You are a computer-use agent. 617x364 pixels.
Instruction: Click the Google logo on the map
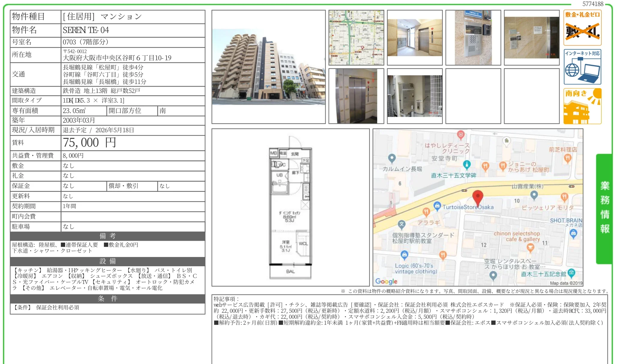pyautogui.click(x=386, y=281)
